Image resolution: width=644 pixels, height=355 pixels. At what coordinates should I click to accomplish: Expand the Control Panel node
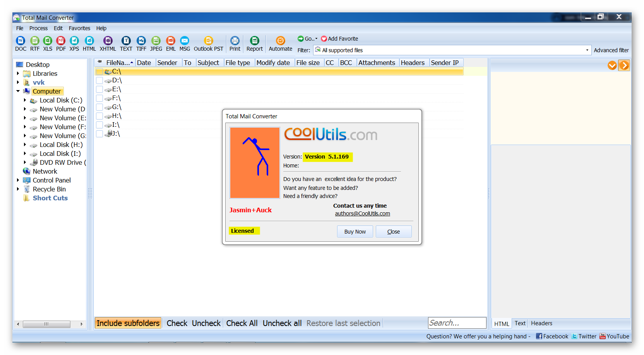coord(18,180)
